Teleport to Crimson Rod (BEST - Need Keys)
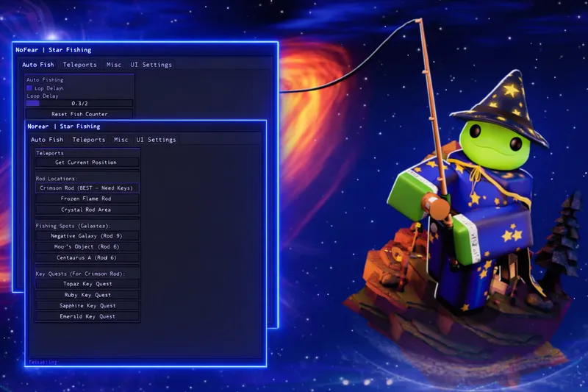Viewport: 588px width, 392px height. click(x=87, y=188)
